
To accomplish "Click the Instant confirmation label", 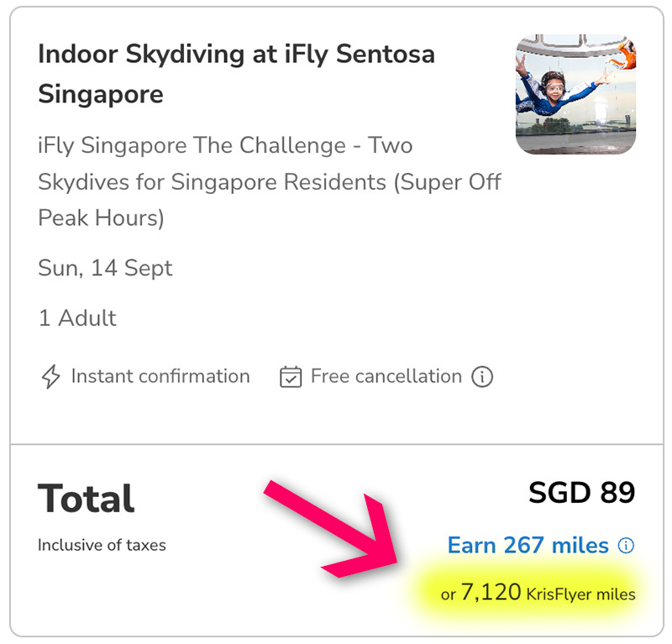I will click(x=160, y=376).
